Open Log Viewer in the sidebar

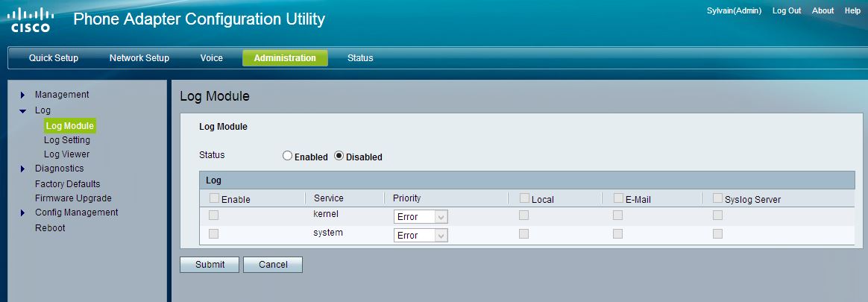click(x=66, y=154)
